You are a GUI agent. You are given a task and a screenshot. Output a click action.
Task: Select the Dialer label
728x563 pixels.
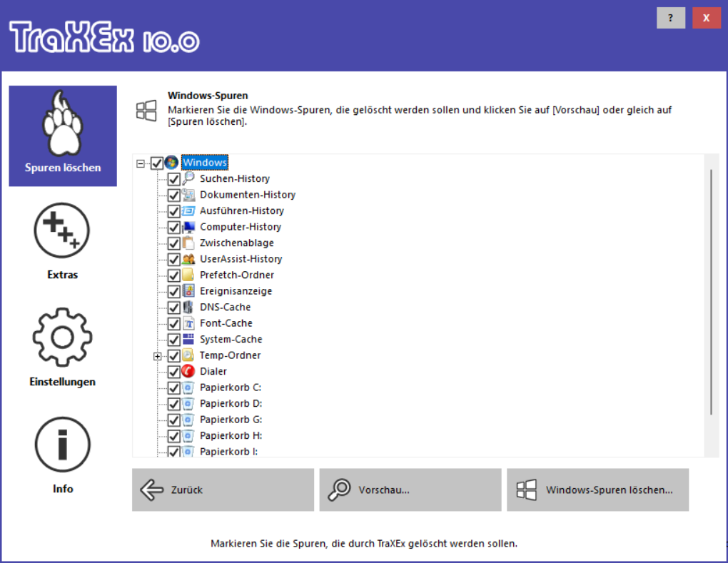[213, 371]
